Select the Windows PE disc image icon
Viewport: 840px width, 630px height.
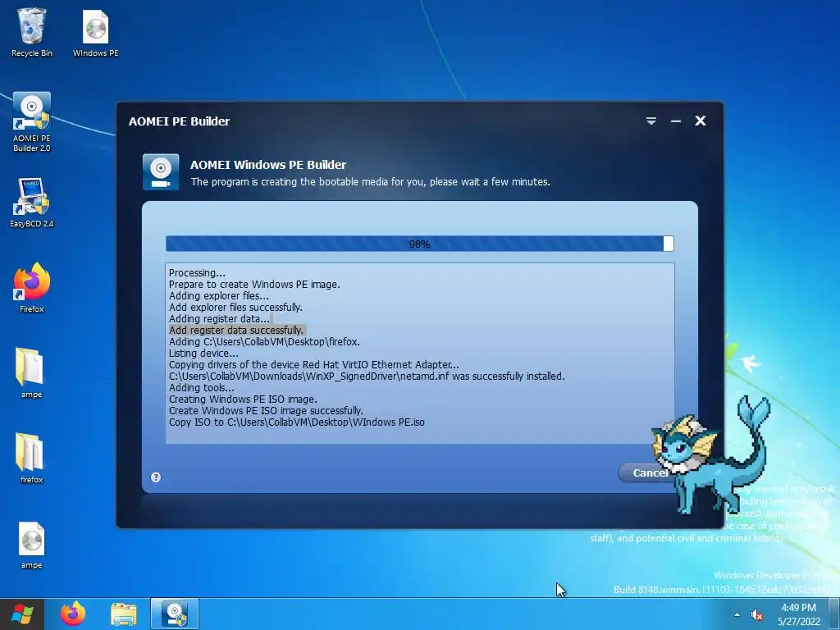[95, 32]
